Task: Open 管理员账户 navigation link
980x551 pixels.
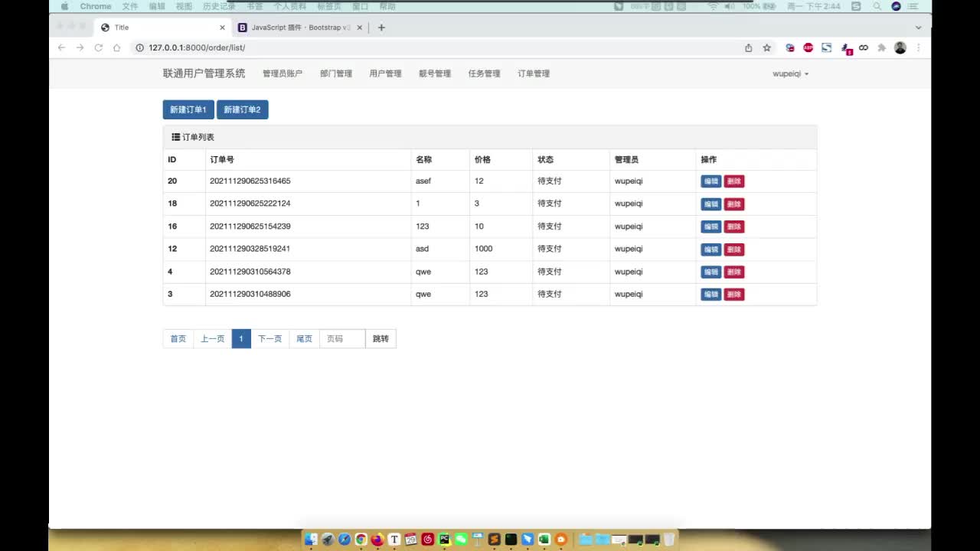Action: [x=283, y=73]
